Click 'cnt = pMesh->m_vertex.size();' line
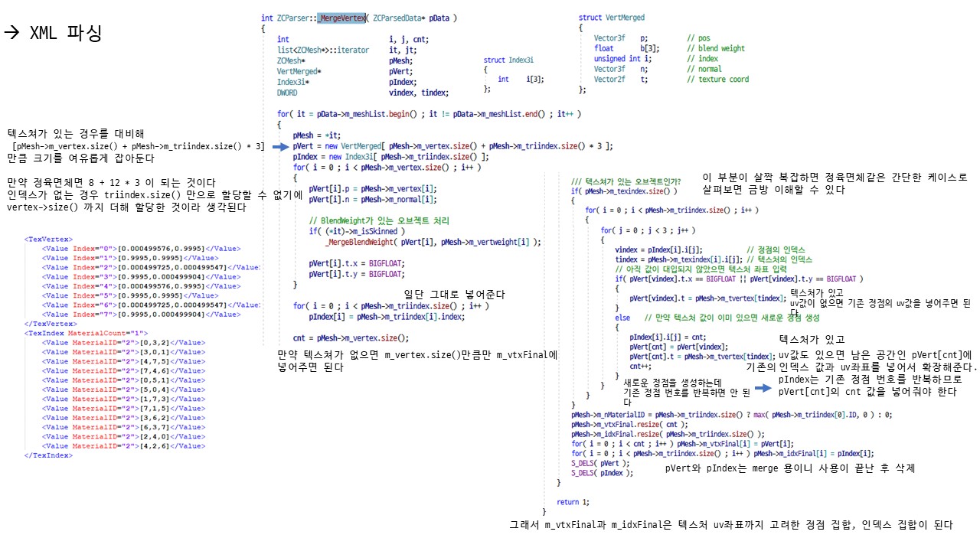The height and width of the screenshot is (551, 980). tap(351, 337)
